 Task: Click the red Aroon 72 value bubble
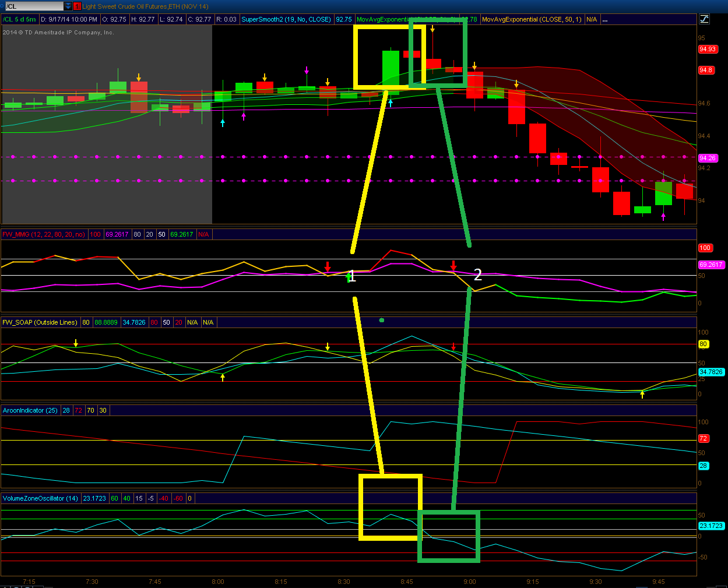[x=704, y=438]
